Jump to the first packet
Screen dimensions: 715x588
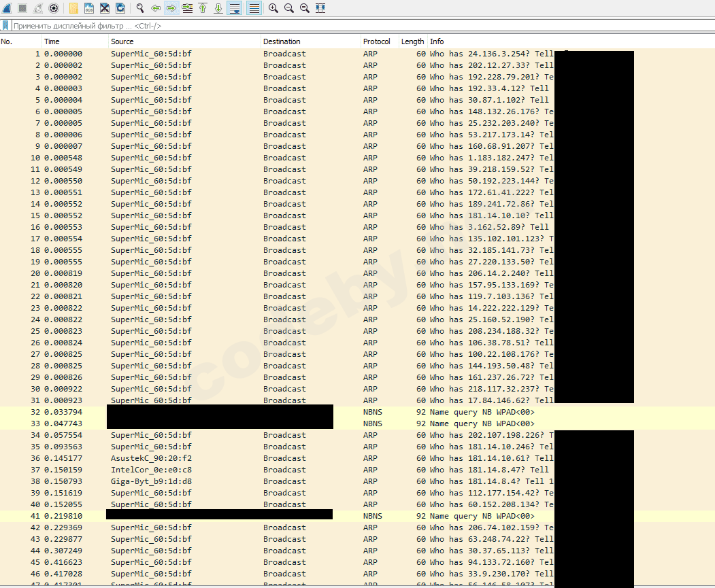pyautogui.click(x=203, y=7)
